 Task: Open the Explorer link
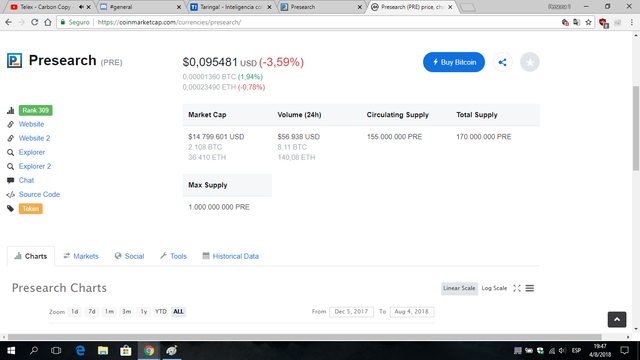tap(32, 152)
